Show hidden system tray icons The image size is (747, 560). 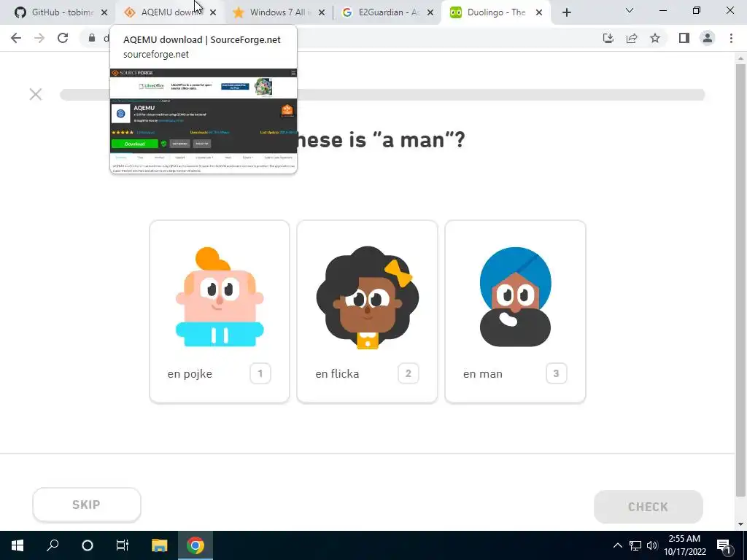617,545
